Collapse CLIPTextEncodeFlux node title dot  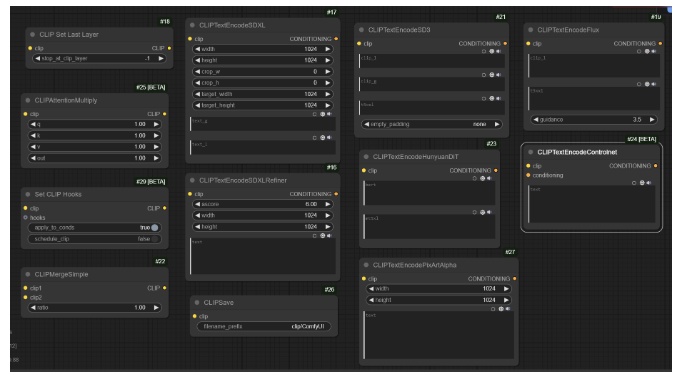530,29
